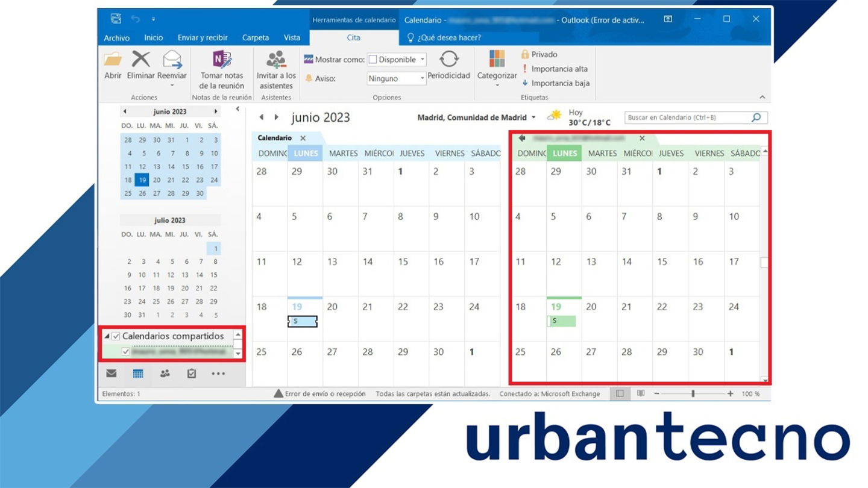Click the shared calendar scrollbar down arrow
Viewport: 868px width, 488px height.
pyautogui.click(x=765, y=380)
